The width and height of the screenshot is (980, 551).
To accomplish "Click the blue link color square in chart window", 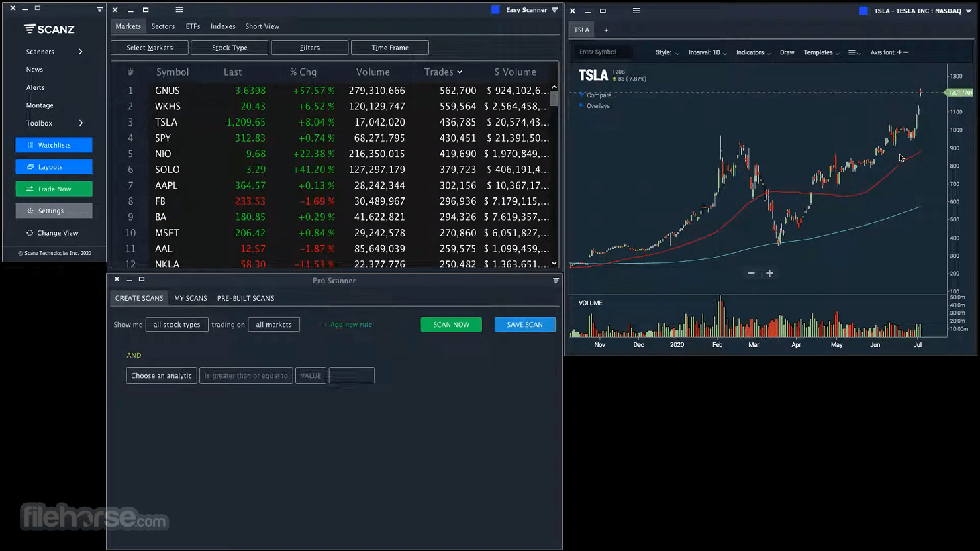I will 863,11.
